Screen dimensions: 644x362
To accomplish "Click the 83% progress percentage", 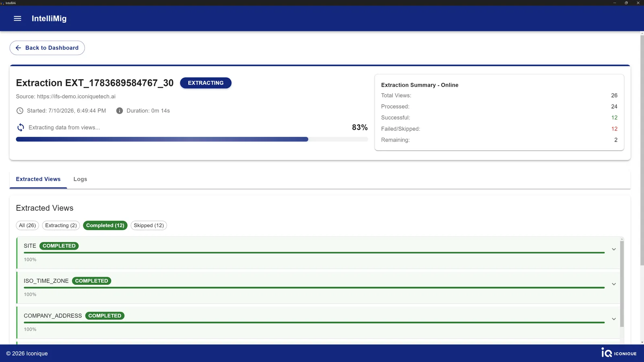I will pos(360,128).
